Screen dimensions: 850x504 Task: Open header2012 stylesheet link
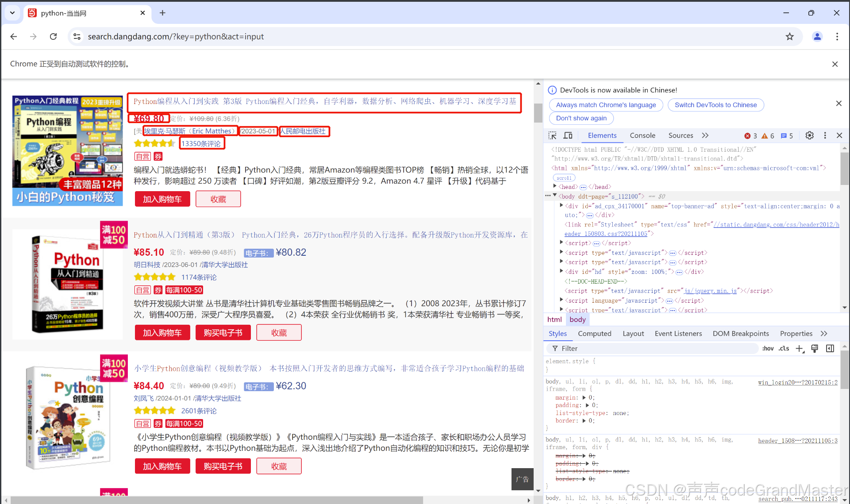(777, 225)
